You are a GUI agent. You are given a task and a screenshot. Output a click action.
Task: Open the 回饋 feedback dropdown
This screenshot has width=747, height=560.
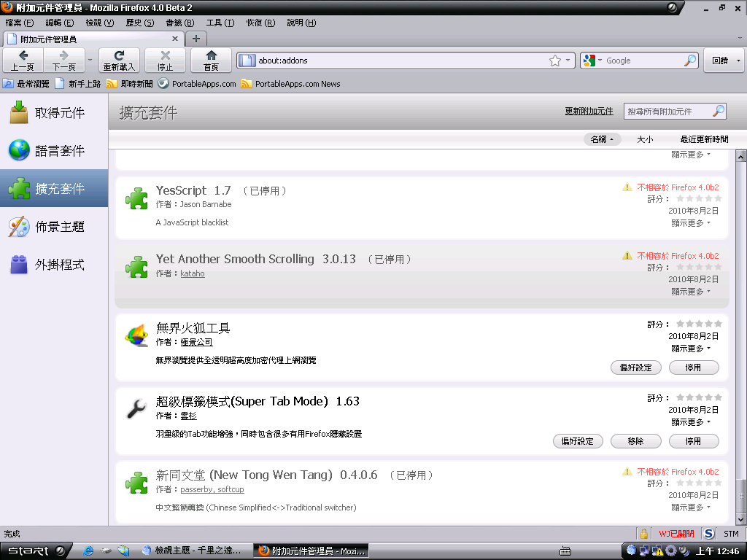(x=724, y=61)
